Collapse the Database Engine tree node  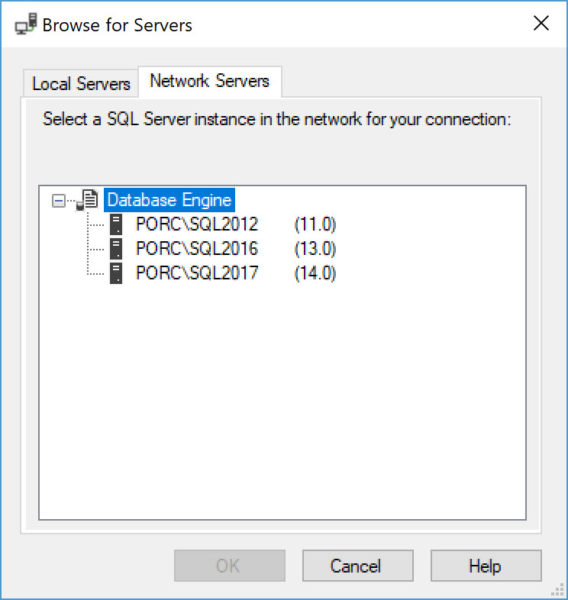click(59, 201)
